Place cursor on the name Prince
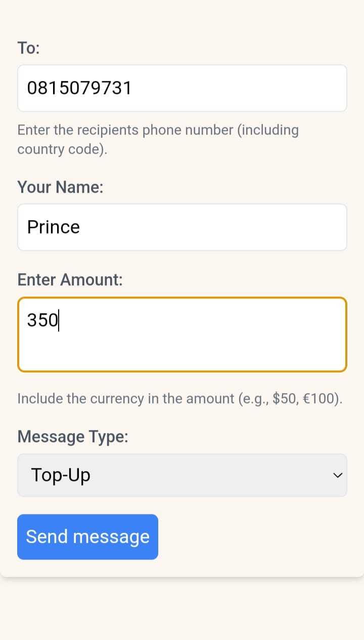Image resolution: width=364 pixels, height=640 pixels. click(54, 227)
